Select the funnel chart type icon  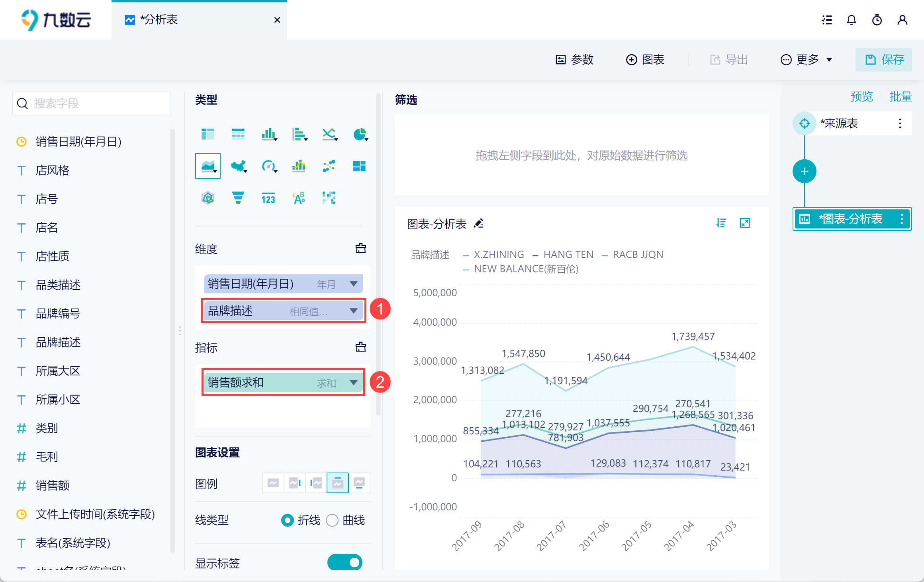(x=238, y=198)
